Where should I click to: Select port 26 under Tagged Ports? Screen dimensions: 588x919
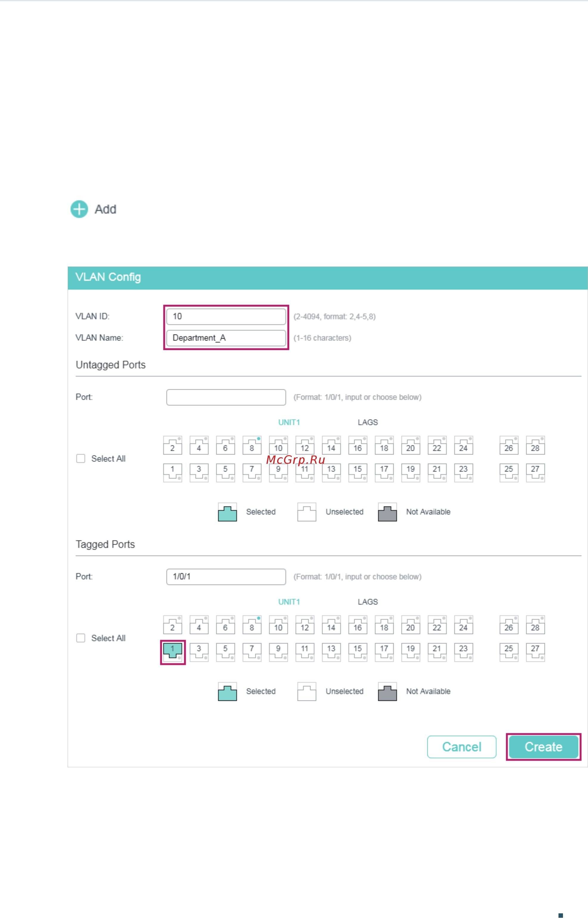point(509,625)
